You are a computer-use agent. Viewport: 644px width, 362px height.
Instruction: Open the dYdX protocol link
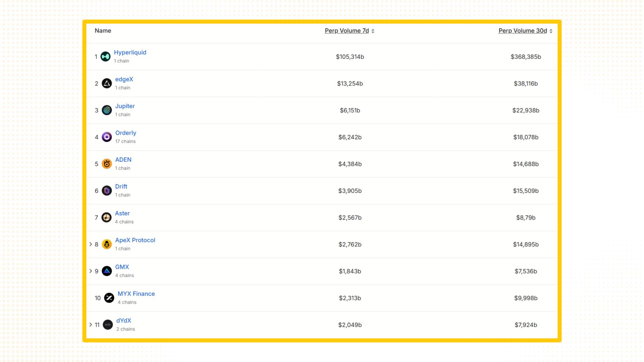123,320
